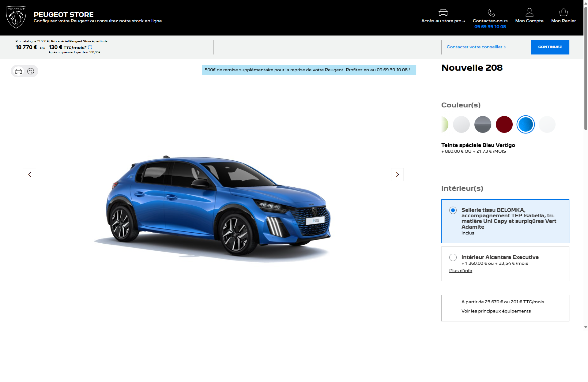
Task: Open the pro store car icon
Action: (443, 13)
